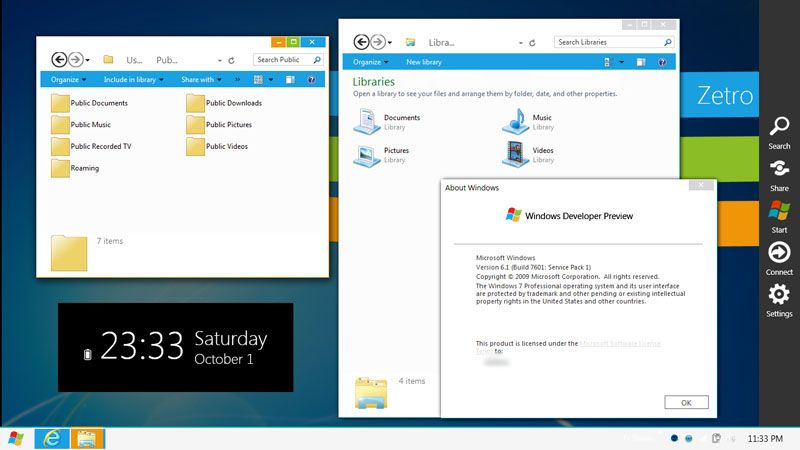
Task: Click Libra... breadcrumb in Libraries window
Action: [x=441, y=43]
